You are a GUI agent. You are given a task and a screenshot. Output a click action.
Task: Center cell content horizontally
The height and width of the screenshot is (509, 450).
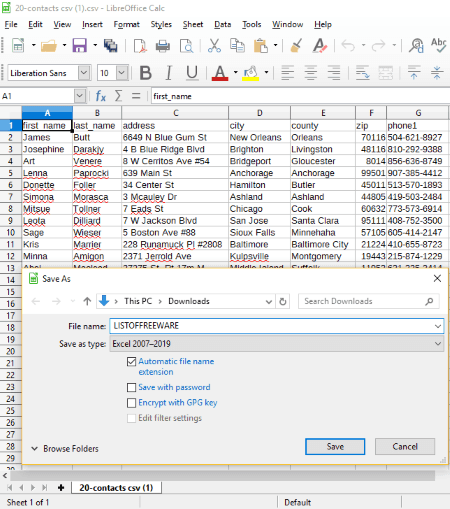point(310,73)
